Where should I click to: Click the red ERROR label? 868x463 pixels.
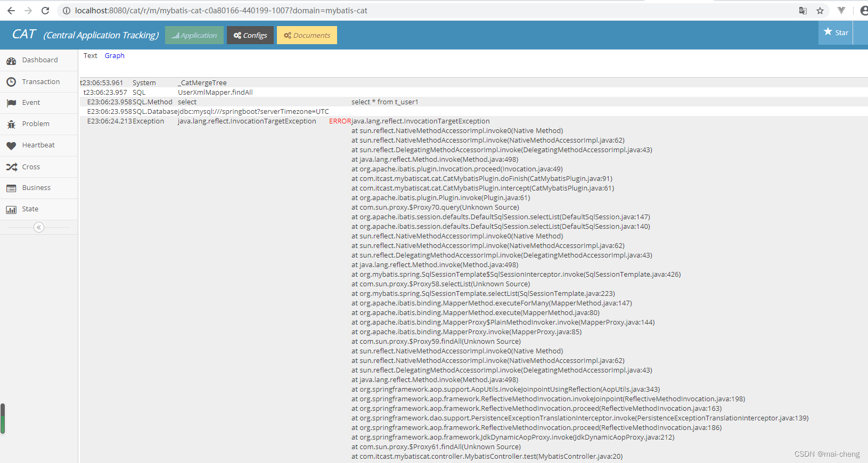[x=340, y=121]
